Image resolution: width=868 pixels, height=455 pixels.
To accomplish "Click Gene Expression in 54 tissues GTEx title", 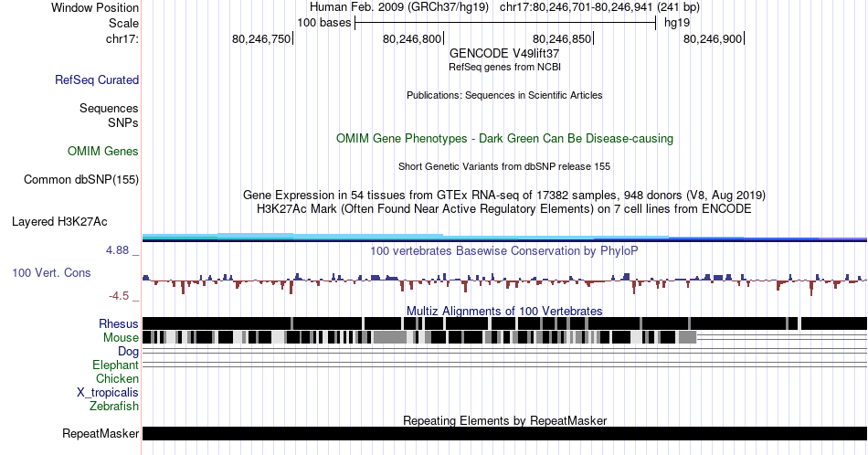I will [504, 195].
